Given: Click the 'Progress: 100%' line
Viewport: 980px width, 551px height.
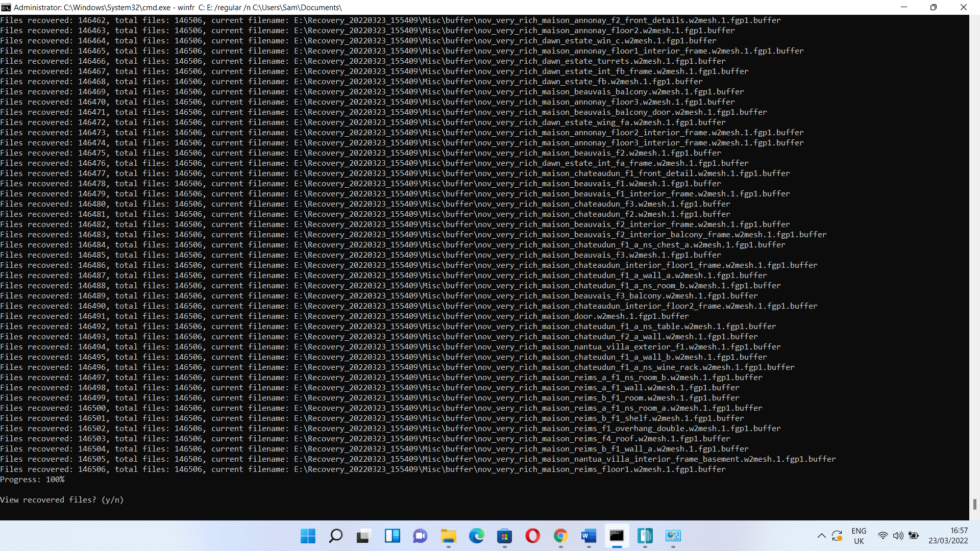Looking at the screenshot, I should click(32, 480).
